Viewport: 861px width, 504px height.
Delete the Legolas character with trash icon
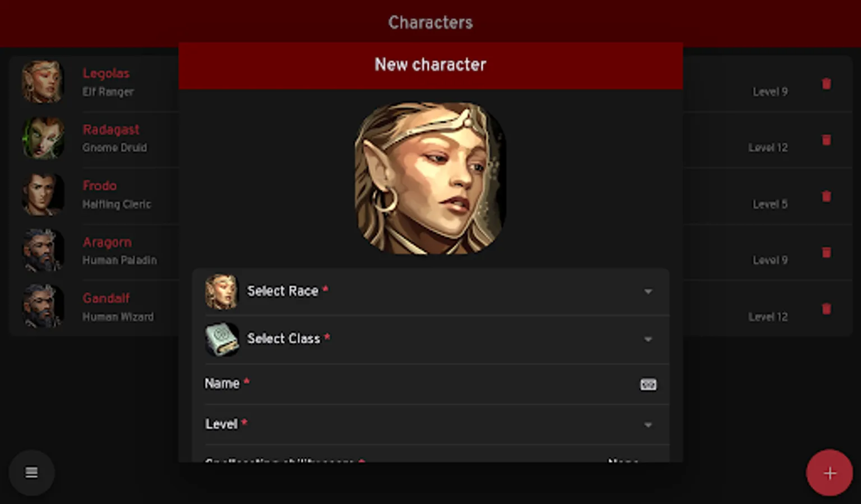[826, 84]
